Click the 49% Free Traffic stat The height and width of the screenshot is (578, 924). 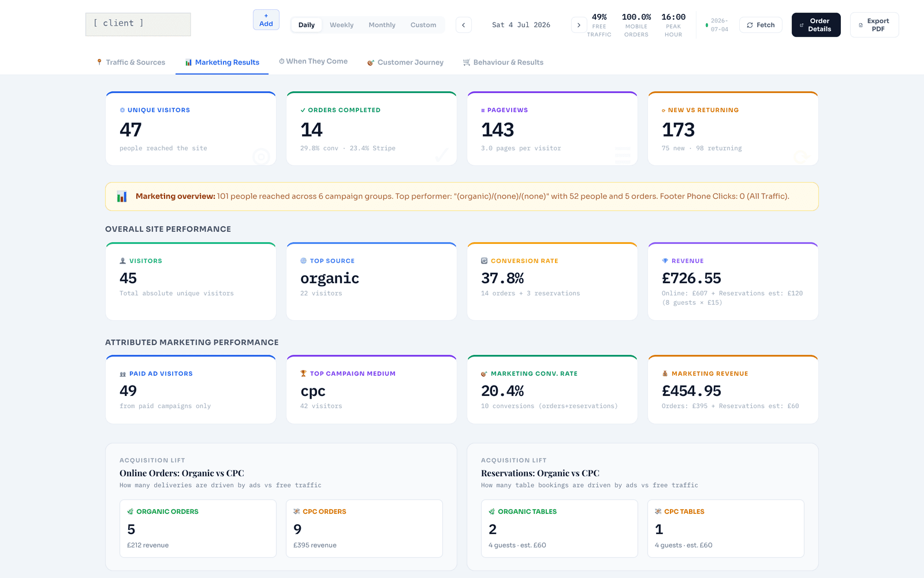599,25
